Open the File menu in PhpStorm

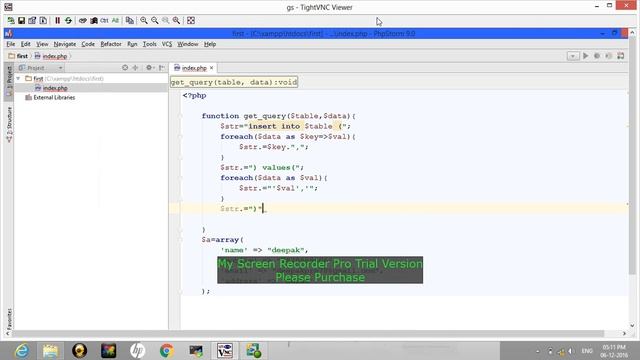pos(11,44)
